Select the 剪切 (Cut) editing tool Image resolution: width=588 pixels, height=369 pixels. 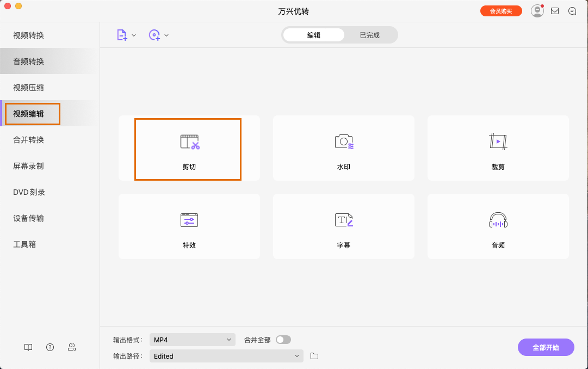pos(189,149)
